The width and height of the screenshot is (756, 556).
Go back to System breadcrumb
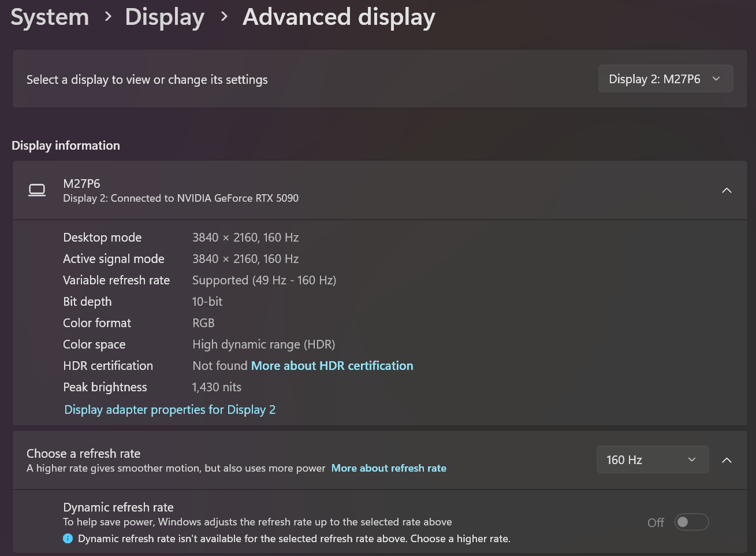pyautogui.click(x=50, y=17)
